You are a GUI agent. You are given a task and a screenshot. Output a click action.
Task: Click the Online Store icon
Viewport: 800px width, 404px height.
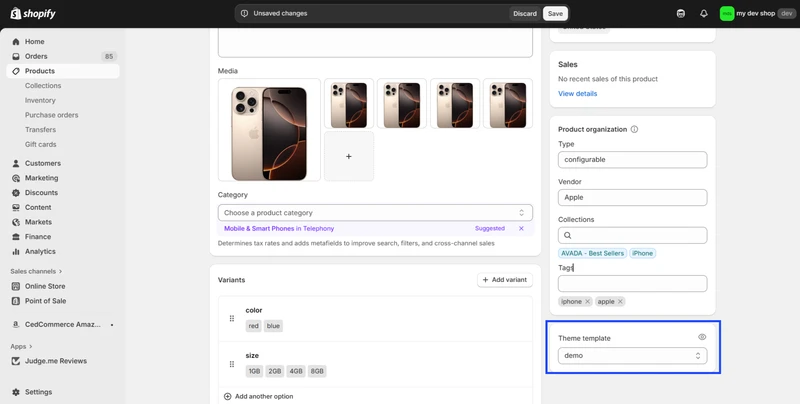(16, 286)
